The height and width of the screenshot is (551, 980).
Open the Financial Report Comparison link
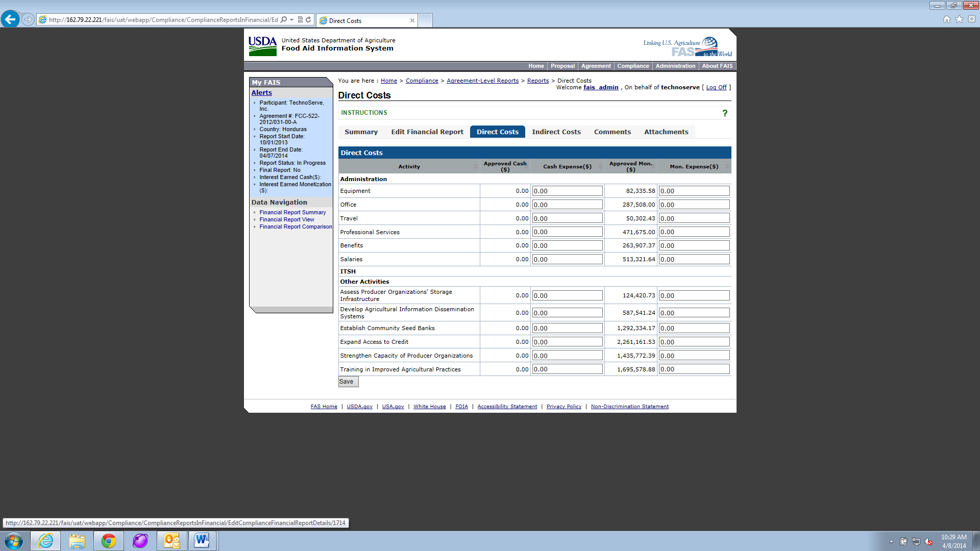(295, 227)
